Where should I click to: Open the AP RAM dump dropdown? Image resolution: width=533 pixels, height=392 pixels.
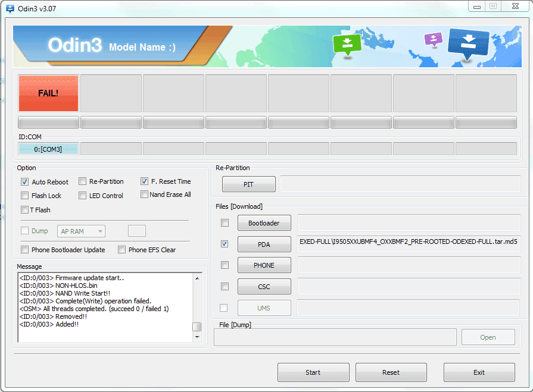pos(81,231)
